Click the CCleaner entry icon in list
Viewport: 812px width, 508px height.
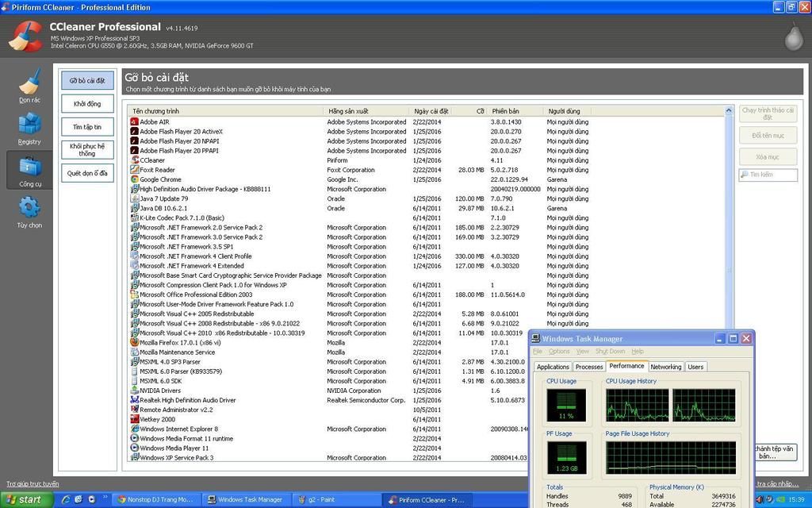pos(135,160)
